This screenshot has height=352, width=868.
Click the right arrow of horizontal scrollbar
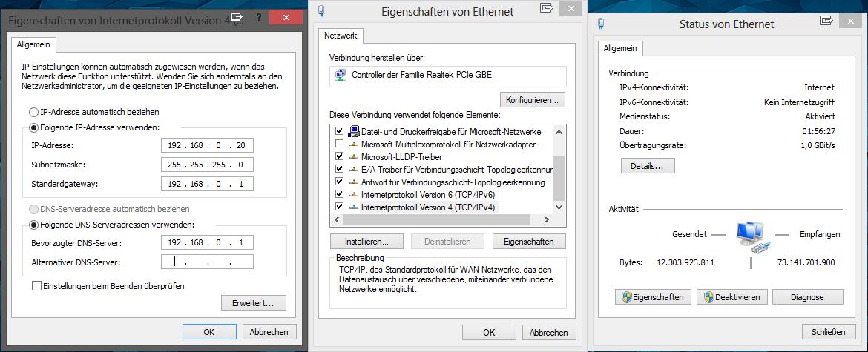[x=546, y=220]
